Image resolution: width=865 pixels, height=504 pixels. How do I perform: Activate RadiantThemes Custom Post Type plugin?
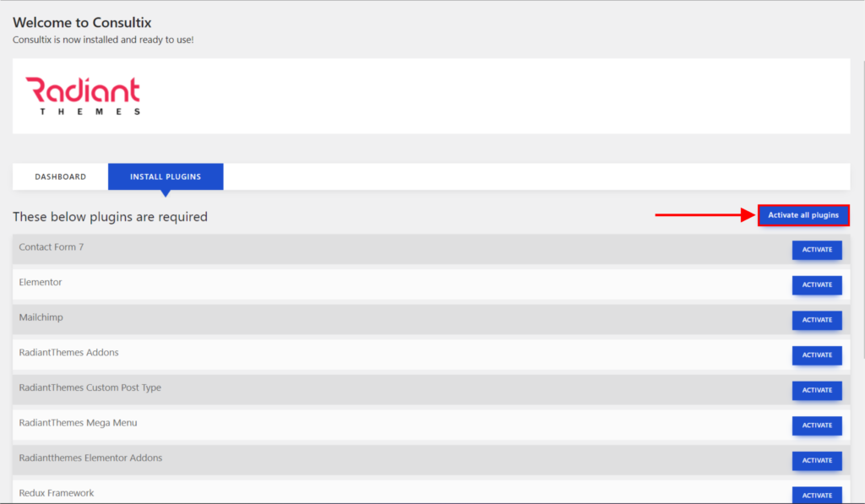(x=816, y=391)
